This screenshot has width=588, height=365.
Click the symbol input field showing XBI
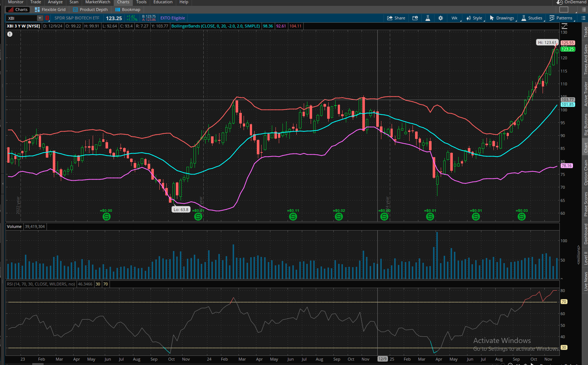(22, 18)
